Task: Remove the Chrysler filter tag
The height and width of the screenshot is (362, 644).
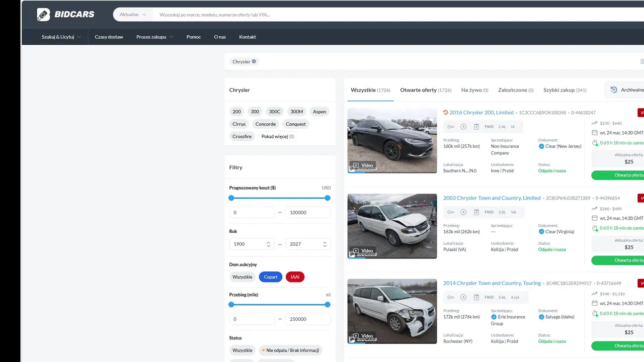Action: pos(254,61)
